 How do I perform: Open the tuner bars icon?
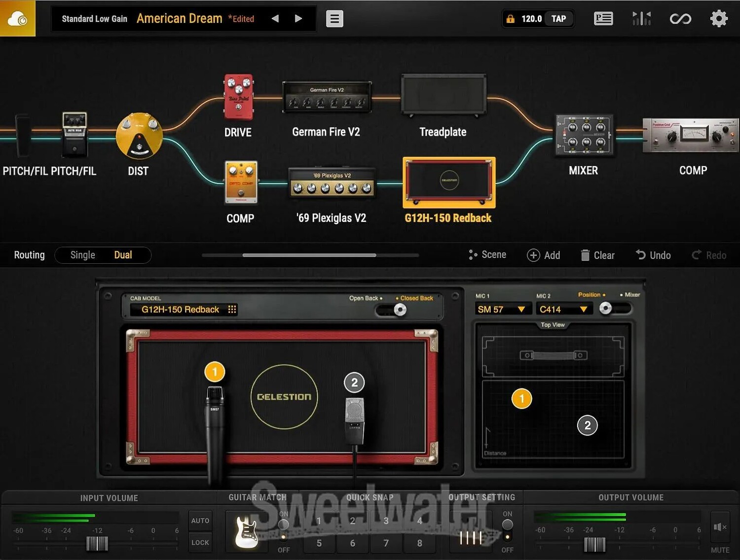[x=641, y=19]
